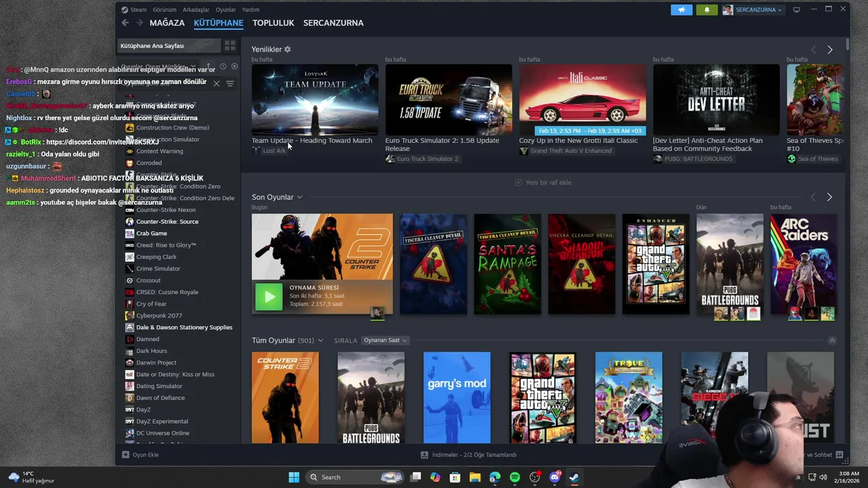Switch library to collections grid view icon
Viewport: 868px width, 488px height.
point(230,45)
